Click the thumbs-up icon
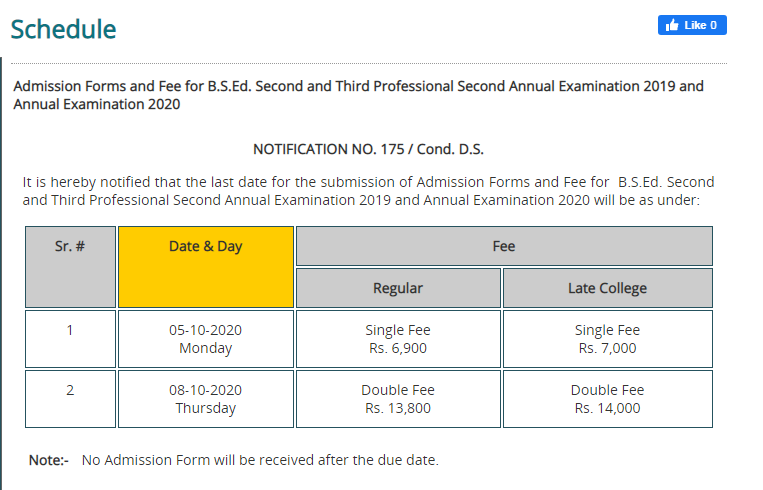 click(672, 25)
